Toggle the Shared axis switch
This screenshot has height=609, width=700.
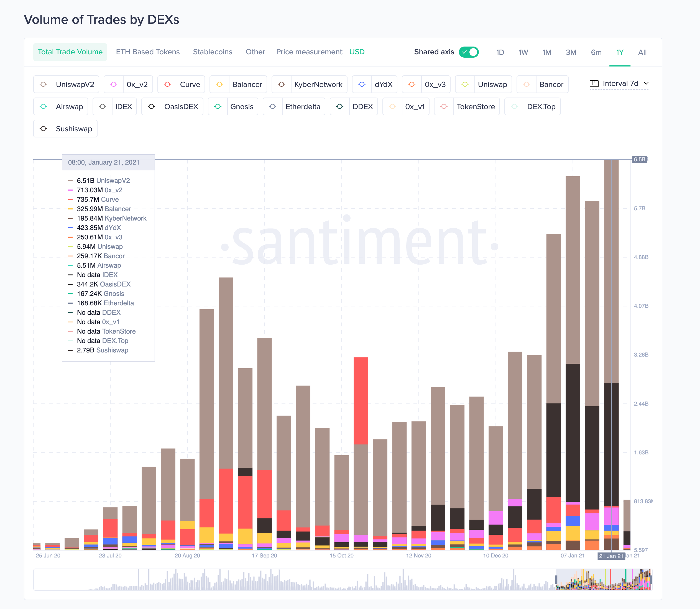pyautogui.click(x=469, y=52)
